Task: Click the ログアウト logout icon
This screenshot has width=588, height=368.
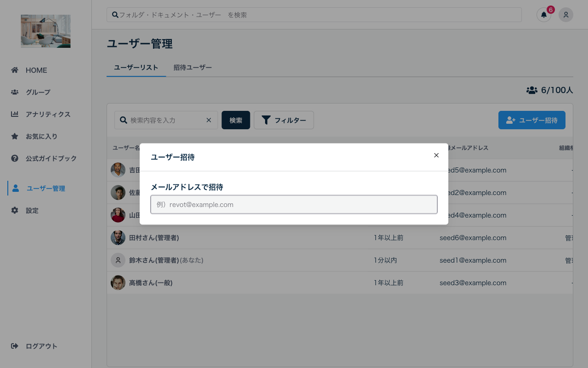Action: (15, 346)
